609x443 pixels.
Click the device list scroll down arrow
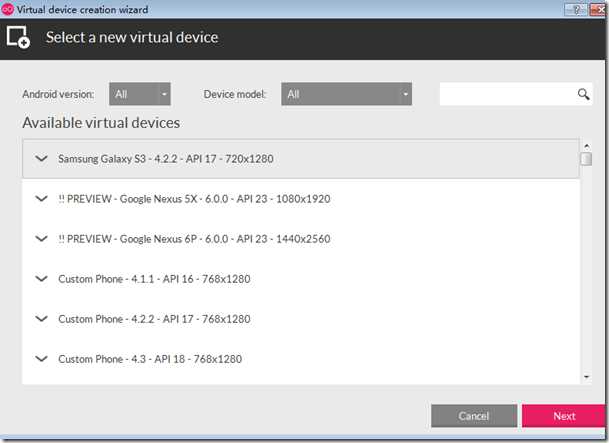pos(586,377)
